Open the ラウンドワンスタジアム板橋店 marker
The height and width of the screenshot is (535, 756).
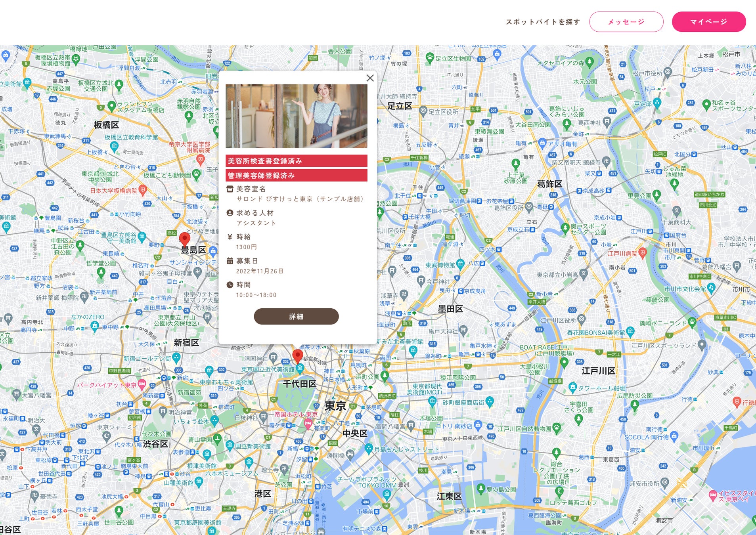coord(111,107)
